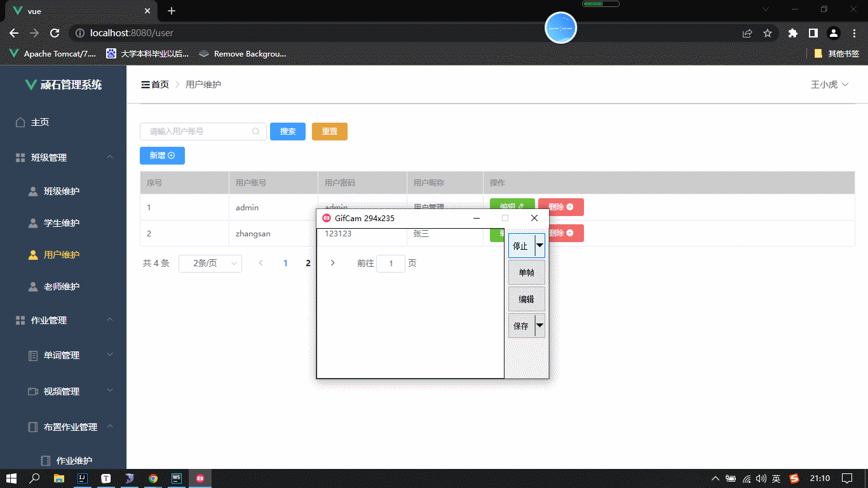Open WebStorm from taskbar
The height and width of the screenshot is (488, 868).
(x=177, y=478)
